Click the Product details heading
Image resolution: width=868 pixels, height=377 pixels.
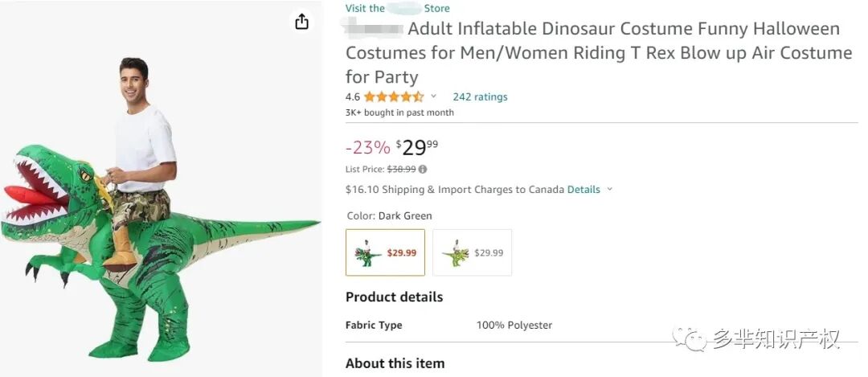(x=394, y=297)
